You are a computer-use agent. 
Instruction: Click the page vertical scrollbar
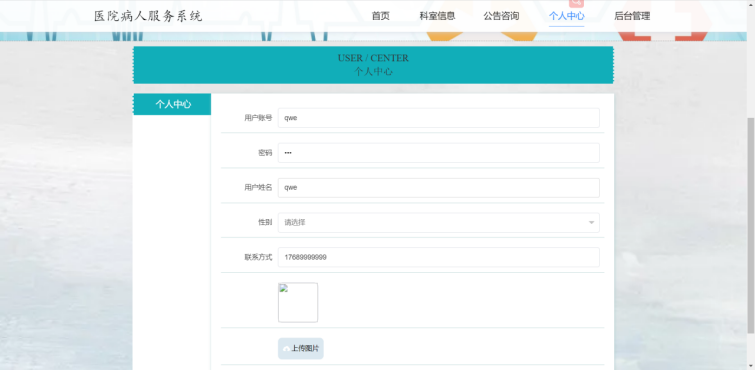(751, 225)
